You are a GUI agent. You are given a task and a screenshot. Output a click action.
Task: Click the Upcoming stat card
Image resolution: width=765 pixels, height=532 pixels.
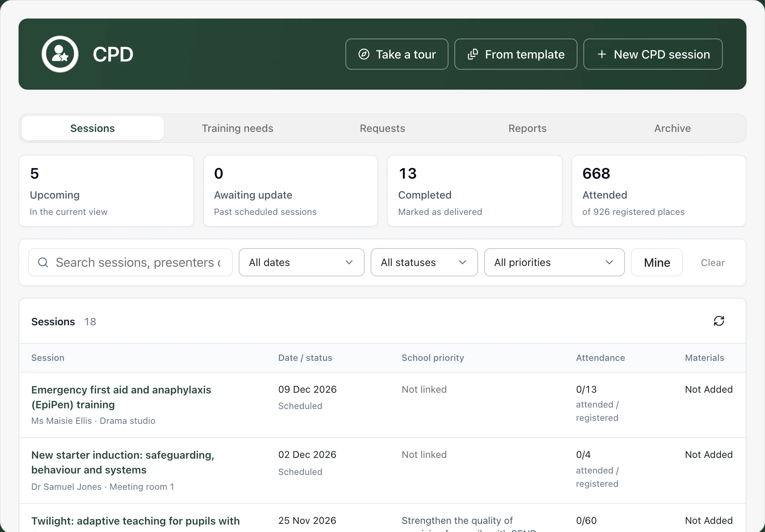click(x=106, y=191)
